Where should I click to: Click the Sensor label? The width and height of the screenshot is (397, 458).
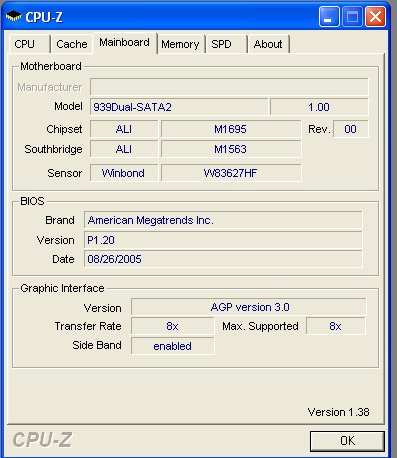click(65, 173)
